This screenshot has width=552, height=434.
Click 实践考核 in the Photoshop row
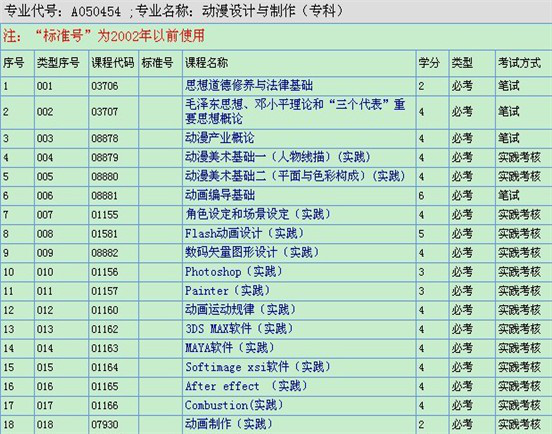pos(519,272)
